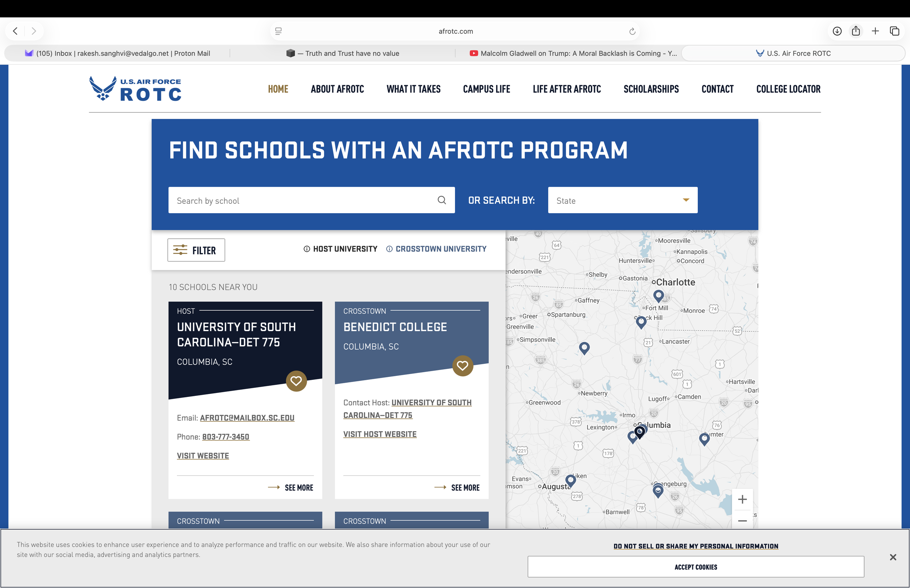
Task: Close the cookie banner with X
Action: pyautogui.click(x=893, y=557)
